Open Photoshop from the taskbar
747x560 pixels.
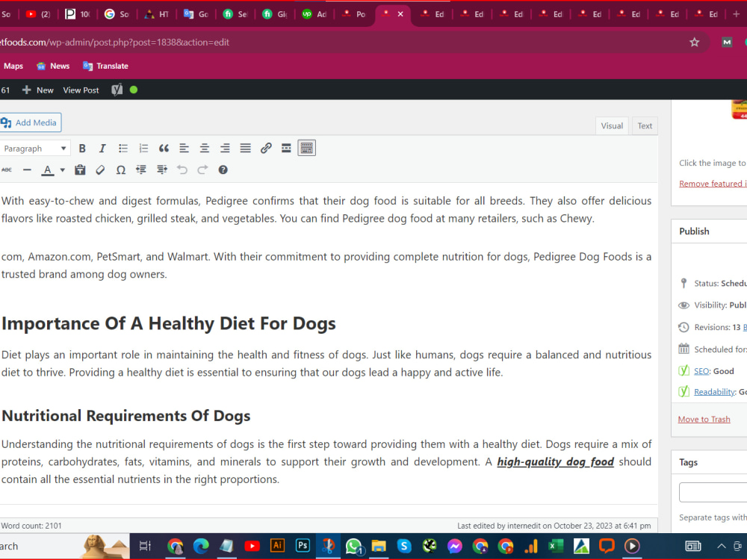[x=303, y=546]
